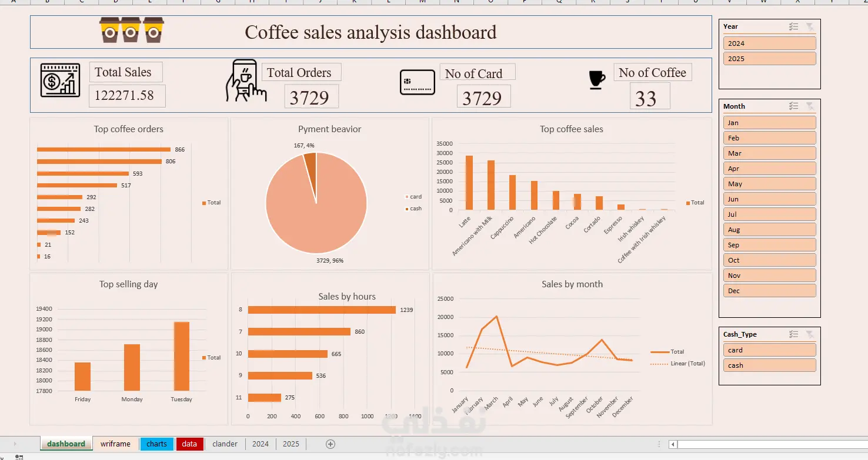The image size is (868, 460).
Task: Select the dashboard title text box
Action: point(370,32)
